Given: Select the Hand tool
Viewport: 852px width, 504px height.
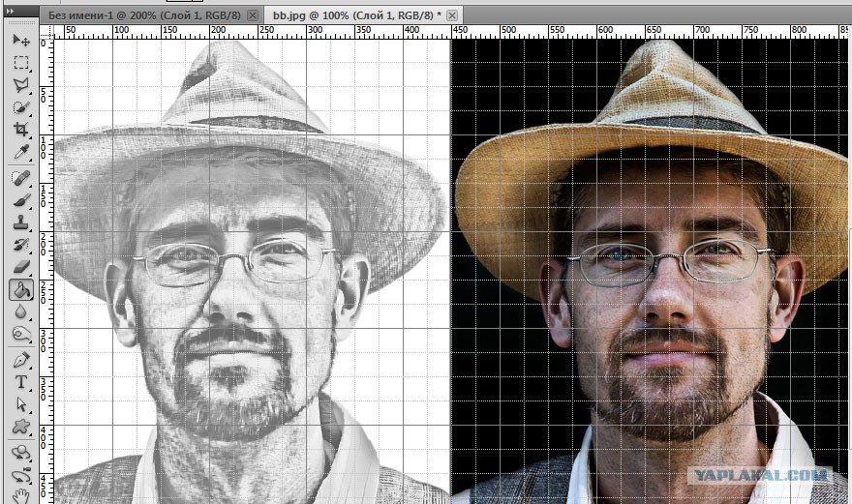Looking at the screenshot, I should 21,495.
